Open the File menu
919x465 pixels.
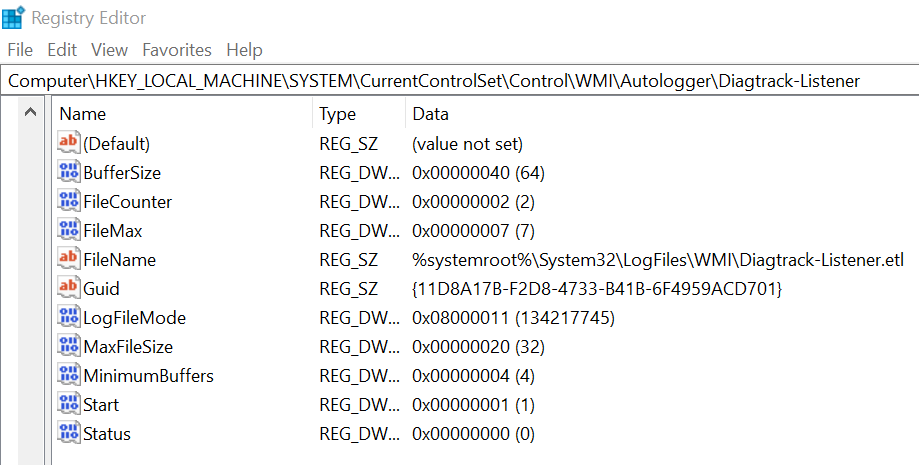click(20, 50)
